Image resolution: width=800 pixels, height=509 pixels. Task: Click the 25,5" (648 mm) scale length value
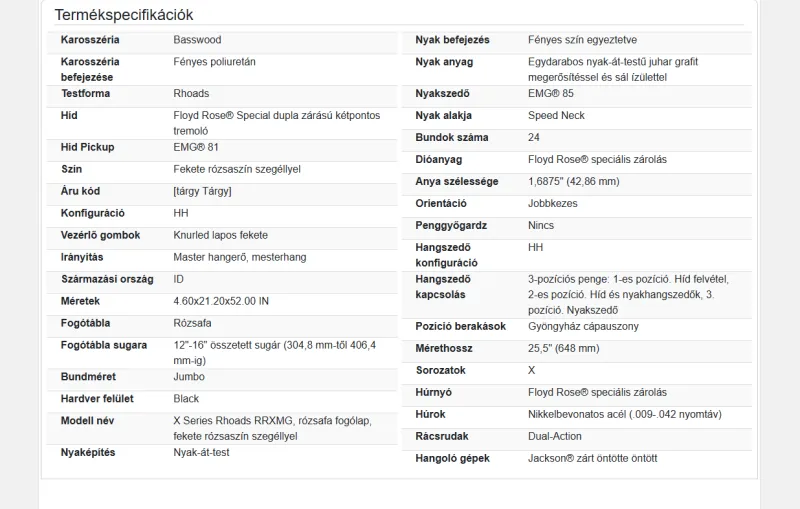tap(563, 349)
